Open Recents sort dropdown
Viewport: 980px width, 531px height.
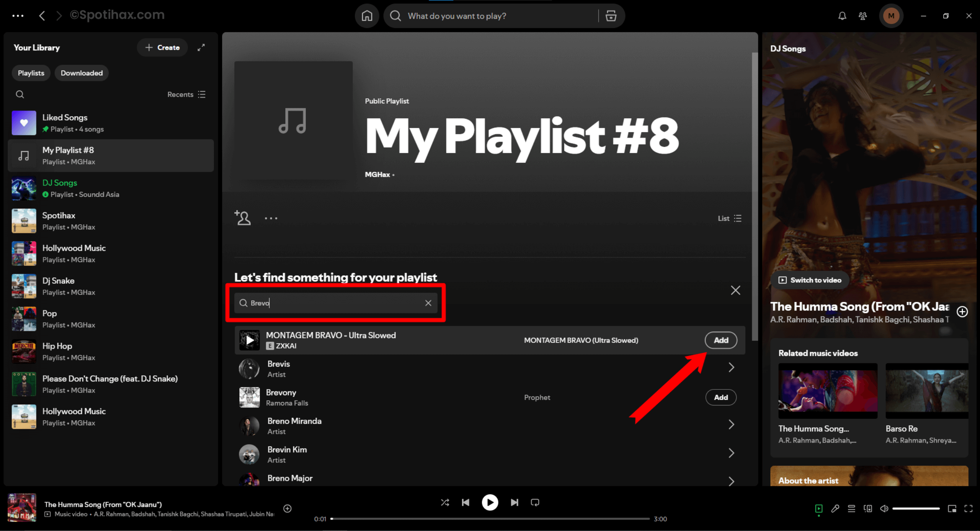click(186, 94)
